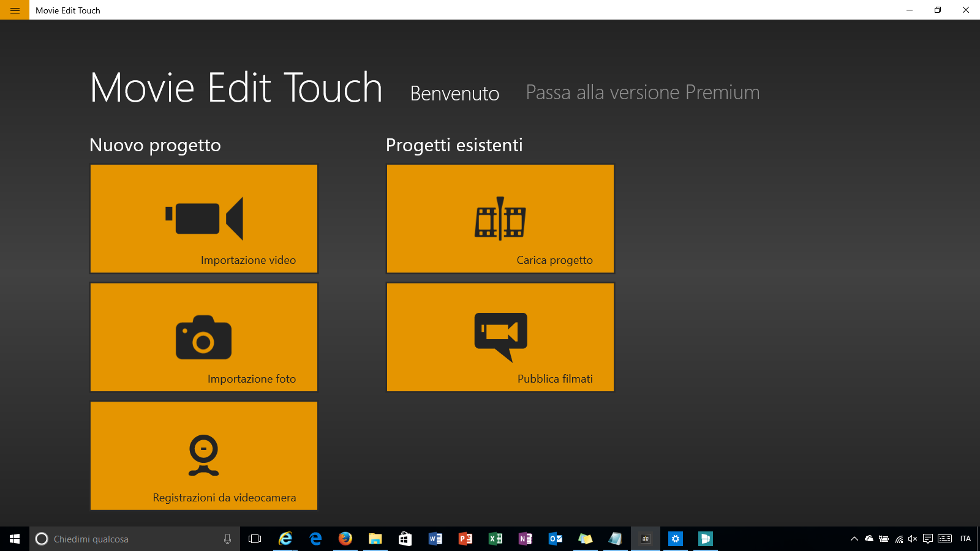Open Task View in taskbar
Viewport: 980px width, 551px height.
click(x=255, y=539)
